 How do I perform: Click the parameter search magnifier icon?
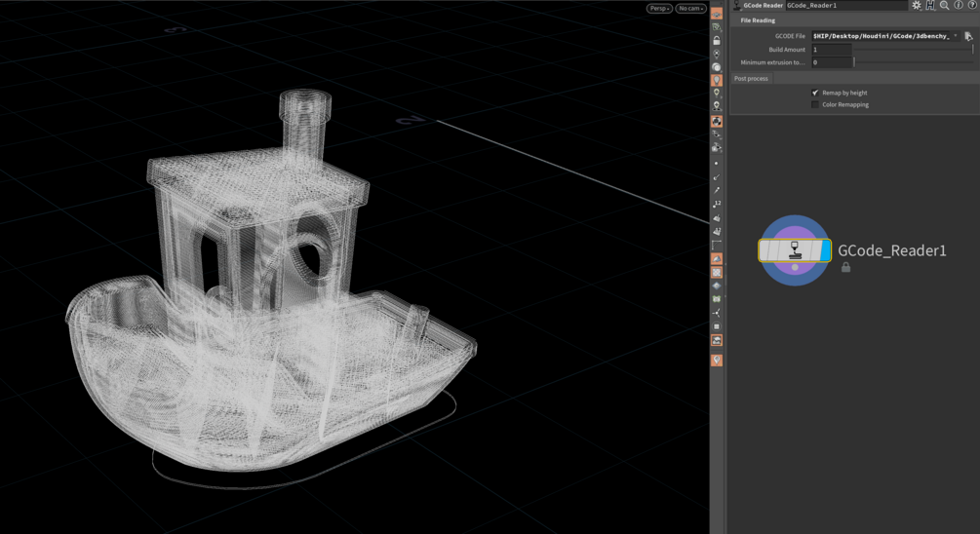click(944, 5)
